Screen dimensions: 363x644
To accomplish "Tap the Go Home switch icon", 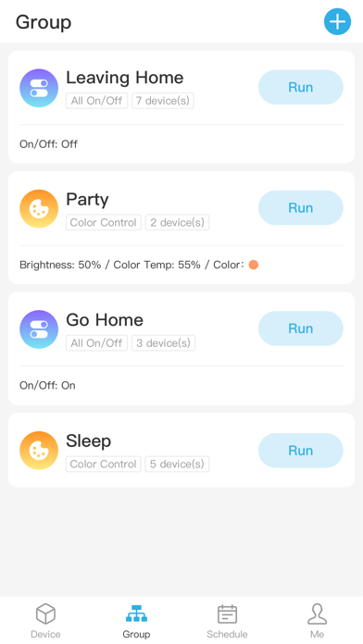I will pyautogui.click(x=39, y=329).
